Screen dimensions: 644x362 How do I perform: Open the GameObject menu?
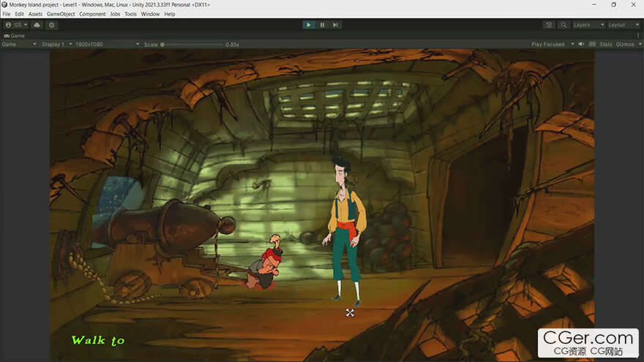click(61, 14)
